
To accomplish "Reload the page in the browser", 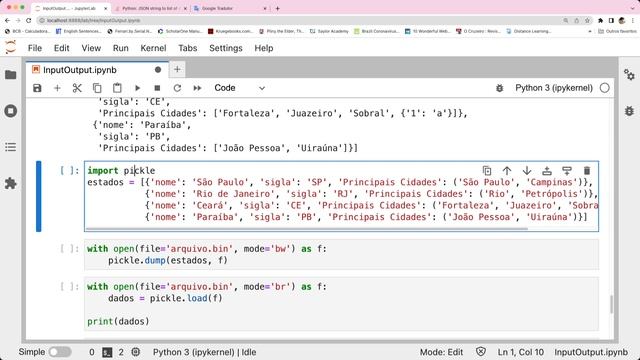I will point(28,20).
